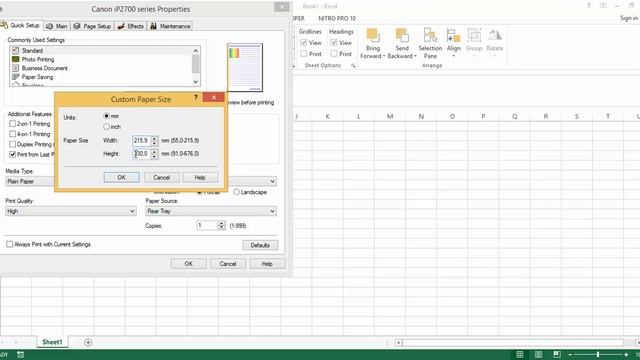Image resolution: width=640 pixels, height=360 pixels.
Task: Click Excel horizontal scrollbar left arrow
Action: click(399, 343)
